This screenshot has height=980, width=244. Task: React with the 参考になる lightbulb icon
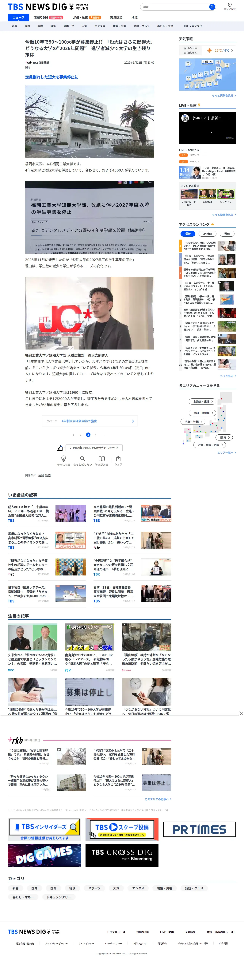point(63,458)
